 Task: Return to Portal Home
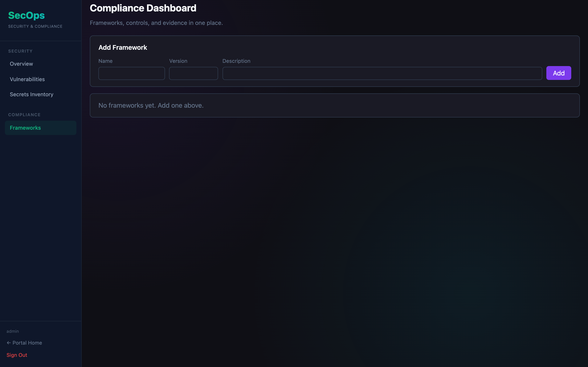(27, 343)
